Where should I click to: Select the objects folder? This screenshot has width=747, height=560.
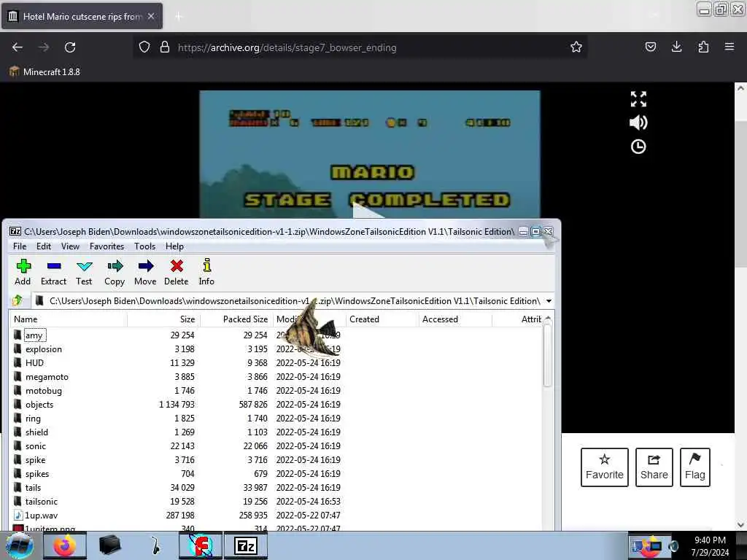click(39, 404)
